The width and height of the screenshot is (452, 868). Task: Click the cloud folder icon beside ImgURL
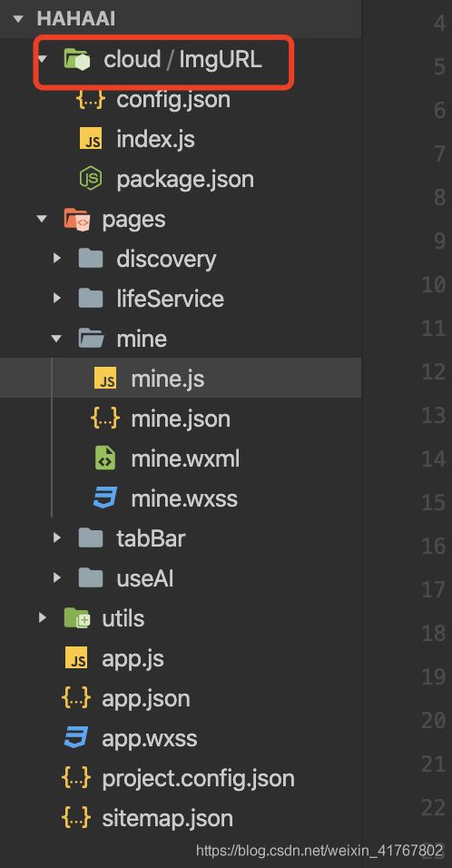point(76,59)
